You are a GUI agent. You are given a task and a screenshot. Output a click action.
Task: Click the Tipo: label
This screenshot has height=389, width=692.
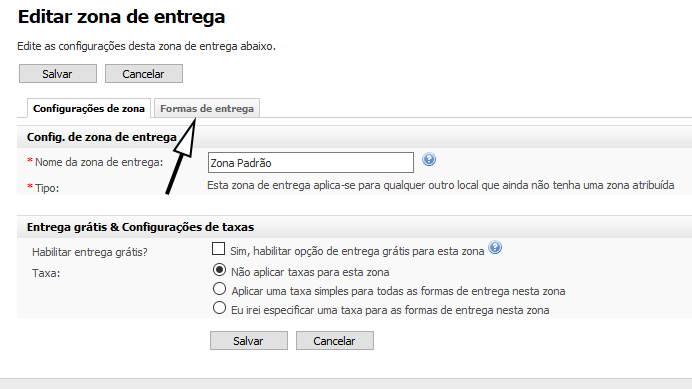(47, 188)
